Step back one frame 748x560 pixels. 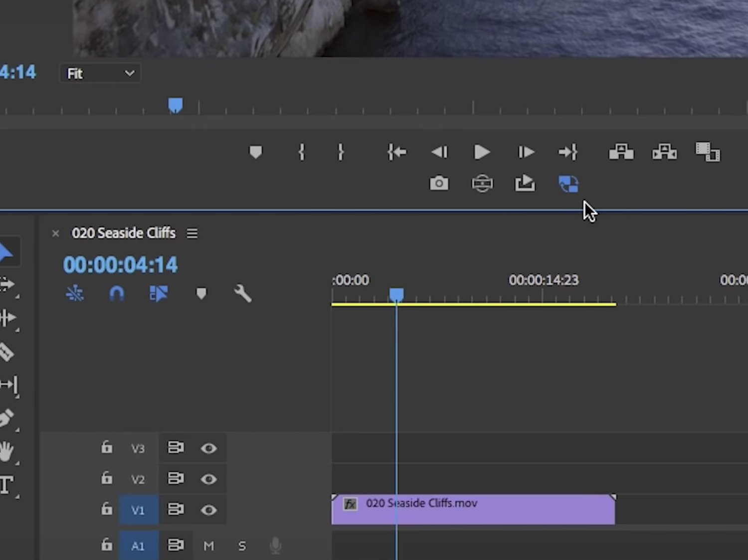point(439,152)
